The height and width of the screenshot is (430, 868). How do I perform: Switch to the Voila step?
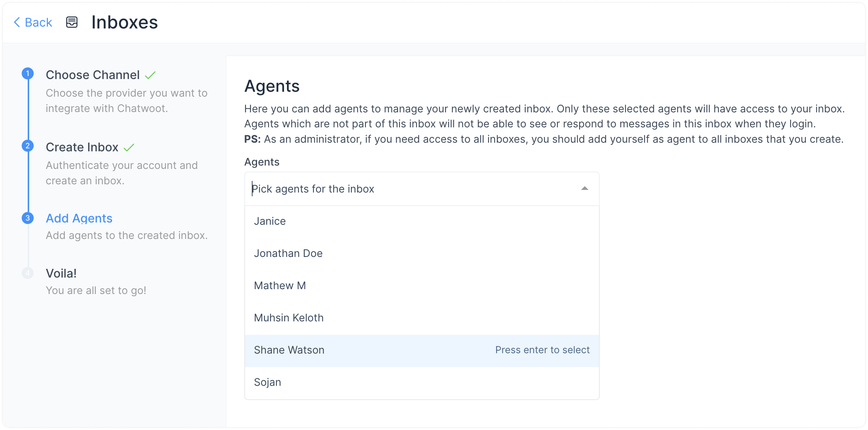click(x=61, y=273)
